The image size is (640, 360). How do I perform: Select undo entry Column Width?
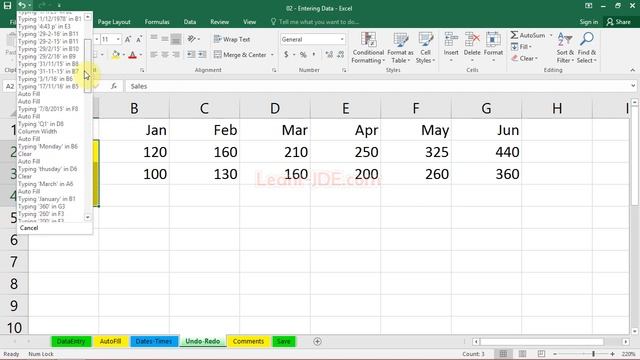[x=38, y=131]
